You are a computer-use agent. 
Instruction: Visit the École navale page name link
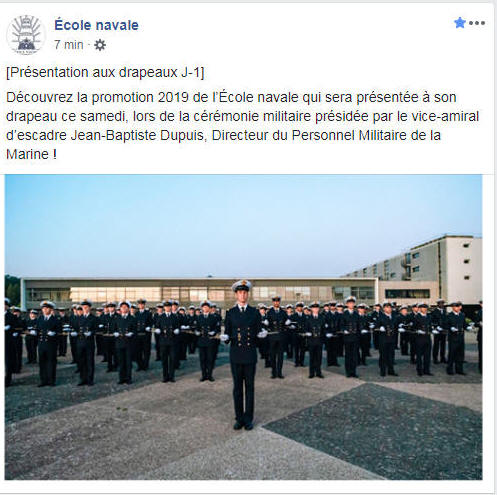(x=96, y=25)
